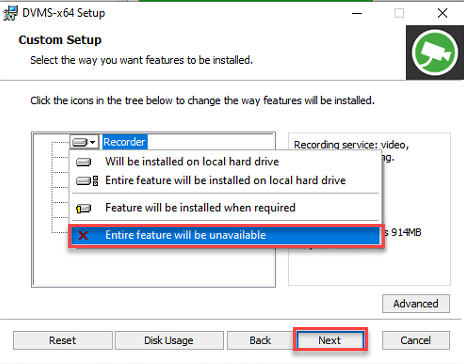Click the install-when-required drive icon
The height and width of the screenshot is (364, 464).
(x=83, y=208)
